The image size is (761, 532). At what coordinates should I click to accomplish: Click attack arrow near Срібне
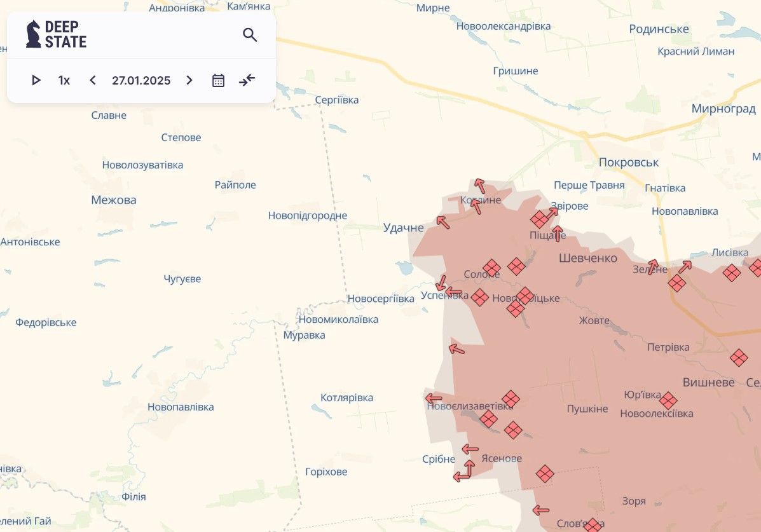470,449
